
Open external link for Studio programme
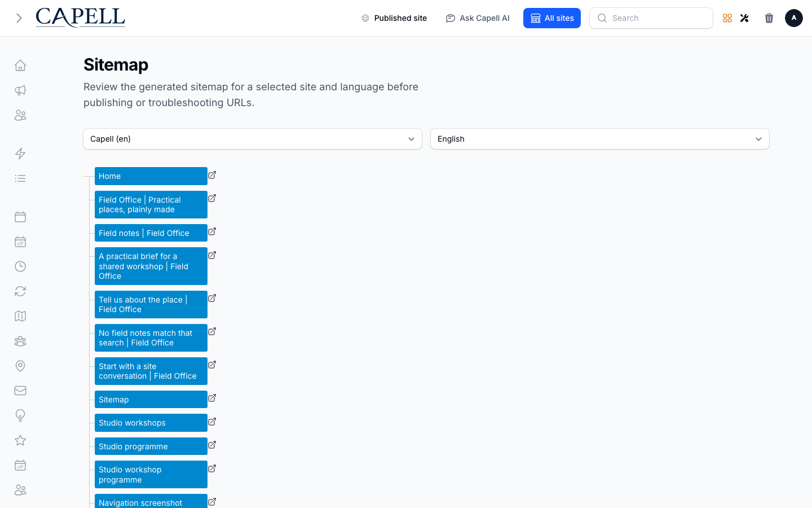point(212,445)
